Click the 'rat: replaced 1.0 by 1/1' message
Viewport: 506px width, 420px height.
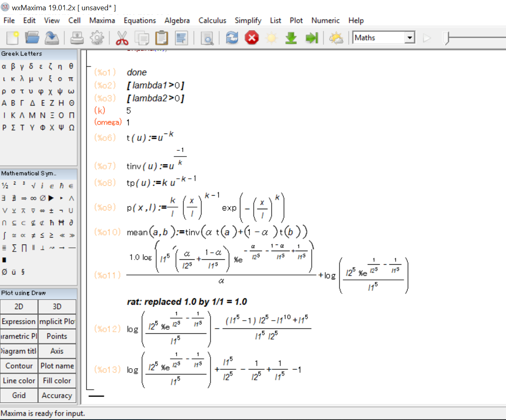187,302
